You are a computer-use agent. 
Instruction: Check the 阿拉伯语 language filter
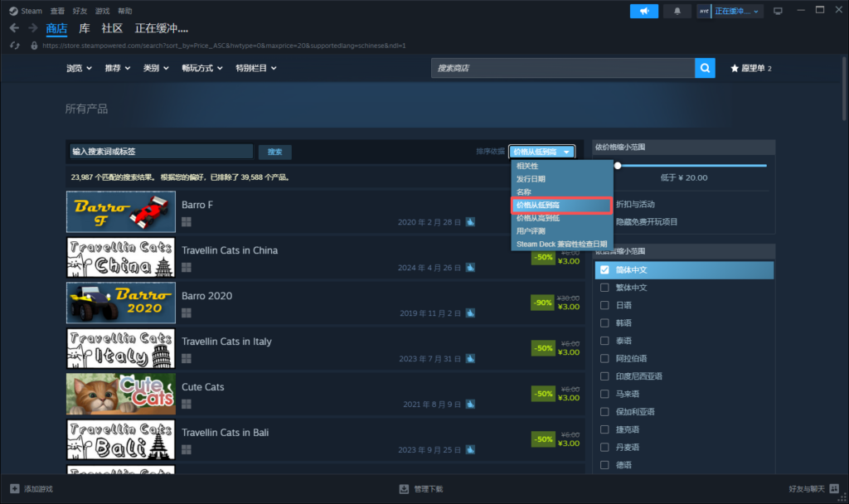(604, 358)
